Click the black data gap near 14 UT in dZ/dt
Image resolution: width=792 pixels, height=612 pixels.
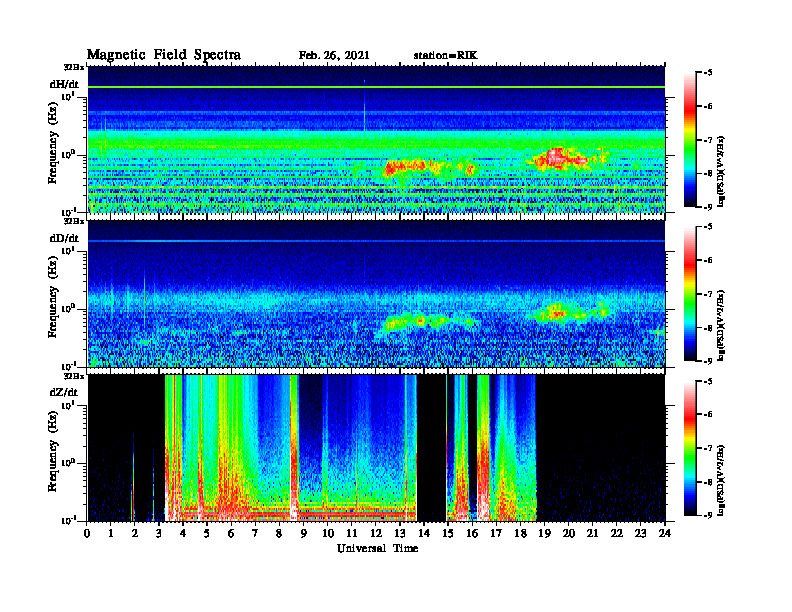(x=431, y=448)
